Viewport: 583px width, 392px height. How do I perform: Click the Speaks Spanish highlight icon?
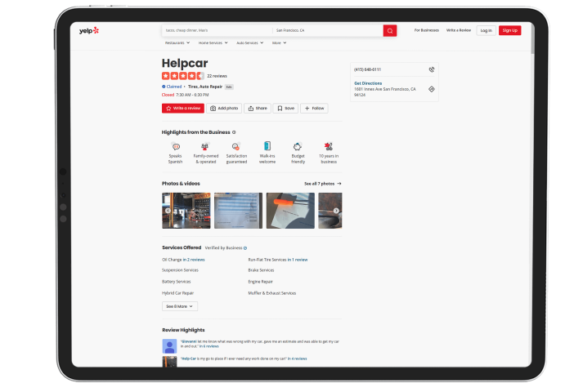176,147
